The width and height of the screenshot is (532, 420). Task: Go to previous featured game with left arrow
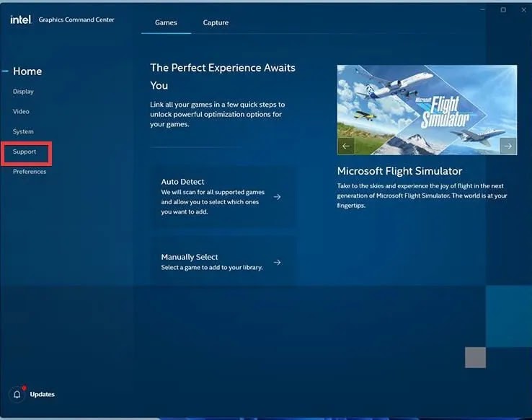[346, 146]
